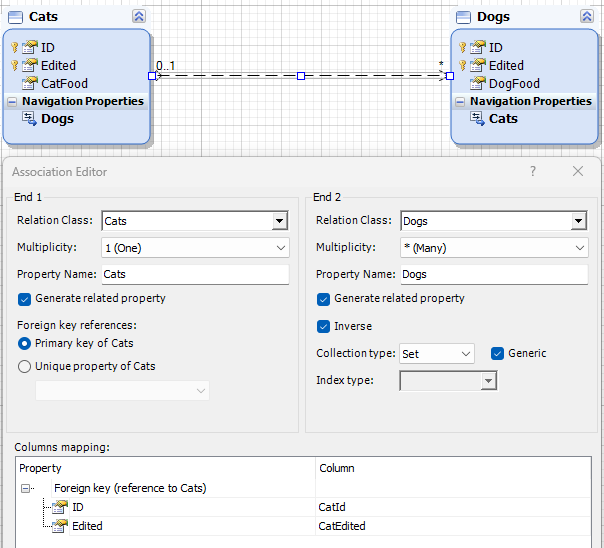Open End 2 Multiplicity dropdown
This screenshot has height=548, width=604.
(580, 248)
